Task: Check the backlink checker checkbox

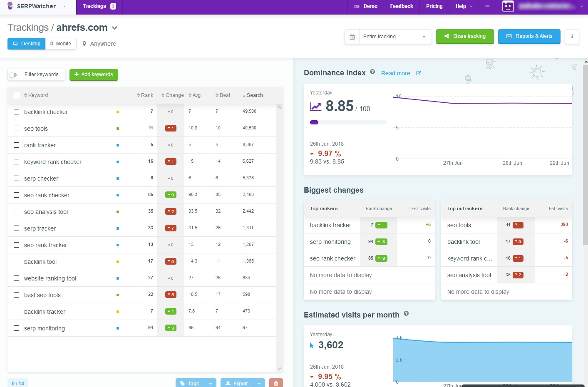Action: pos(17,112)
